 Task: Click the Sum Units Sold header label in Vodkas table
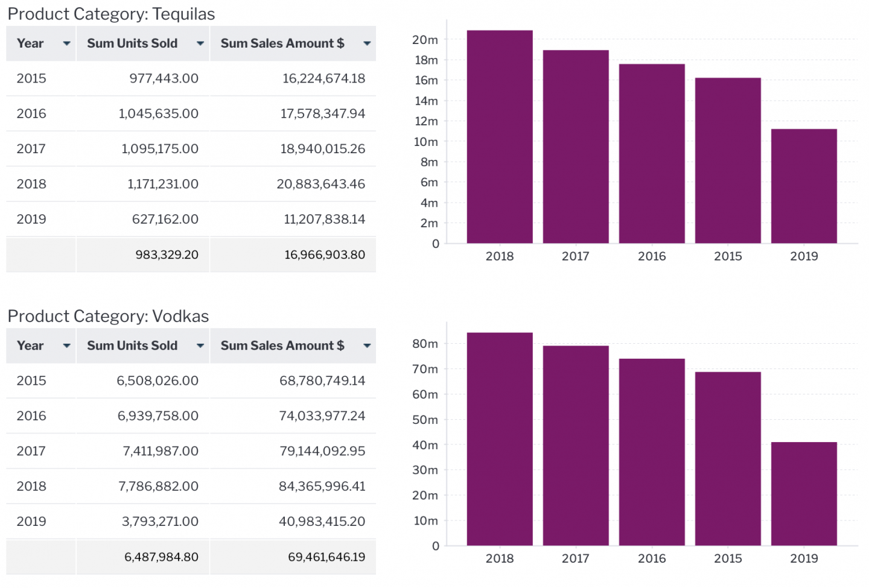tap(132, 346)
